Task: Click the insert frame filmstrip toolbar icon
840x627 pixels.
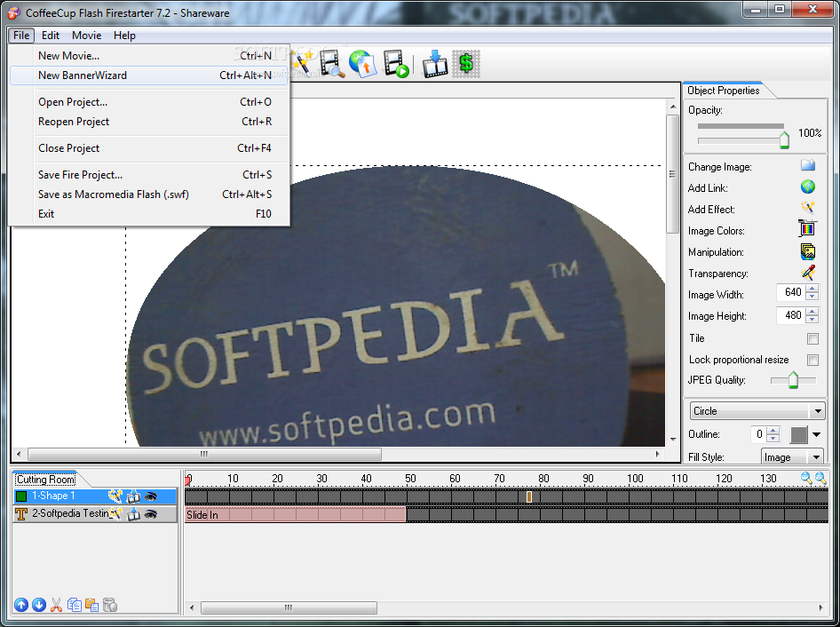Action: click(x=435, y=64)
